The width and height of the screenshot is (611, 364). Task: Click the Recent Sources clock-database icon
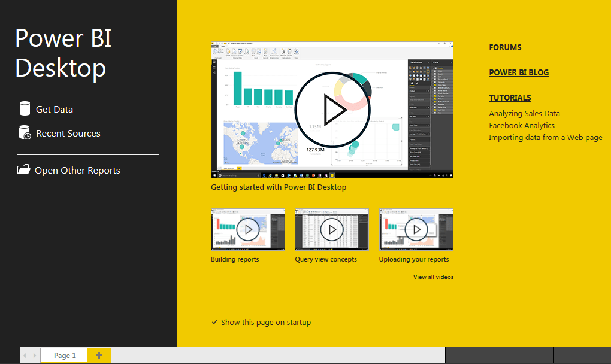click(x=25, y=133)
